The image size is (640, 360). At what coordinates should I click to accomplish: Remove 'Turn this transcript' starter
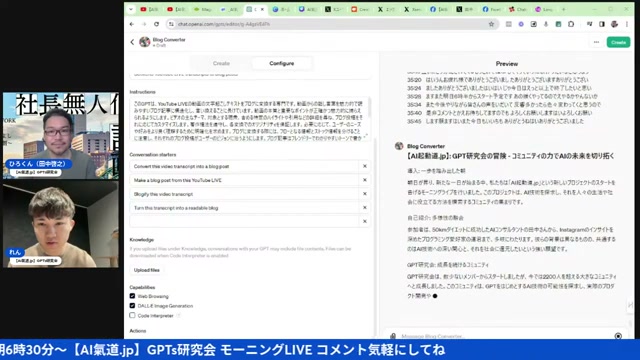pos(364,208)
